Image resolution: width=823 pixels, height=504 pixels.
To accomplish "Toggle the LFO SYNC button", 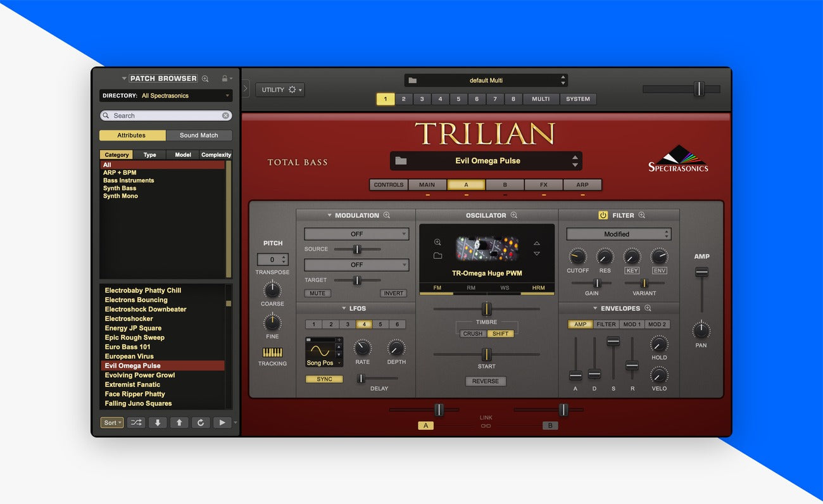I will point(324,379).
